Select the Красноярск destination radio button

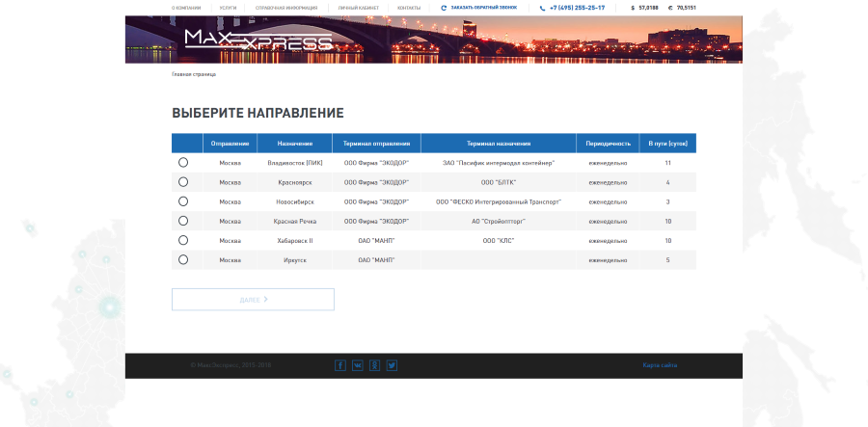click(183, 182)
